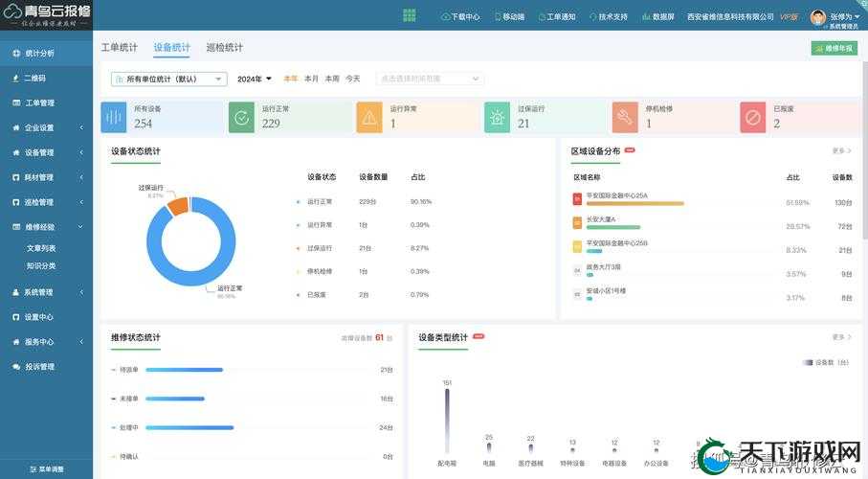Click the 维修年报 green button
The height and width of the screenshot is (479, 868).
click(835, 48)
